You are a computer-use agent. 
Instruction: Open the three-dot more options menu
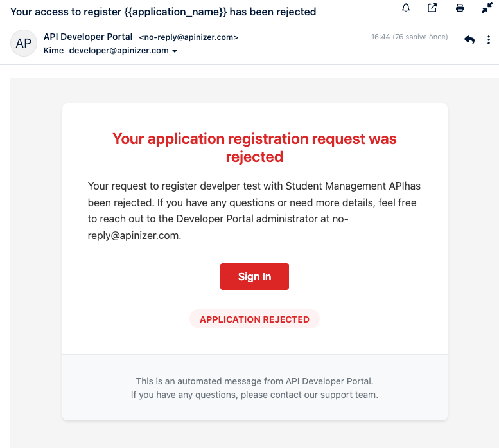[489, 40]
